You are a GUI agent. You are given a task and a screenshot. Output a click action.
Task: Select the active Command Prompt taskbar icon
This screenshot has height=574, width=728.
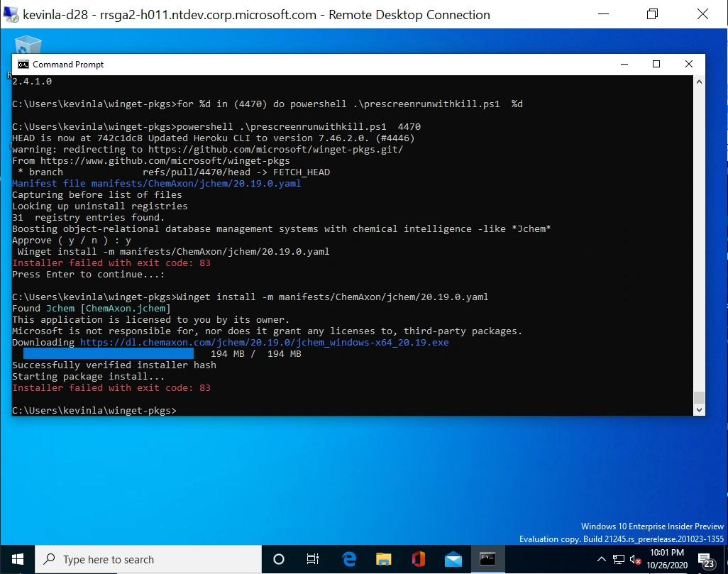click(x=487, y=559)
